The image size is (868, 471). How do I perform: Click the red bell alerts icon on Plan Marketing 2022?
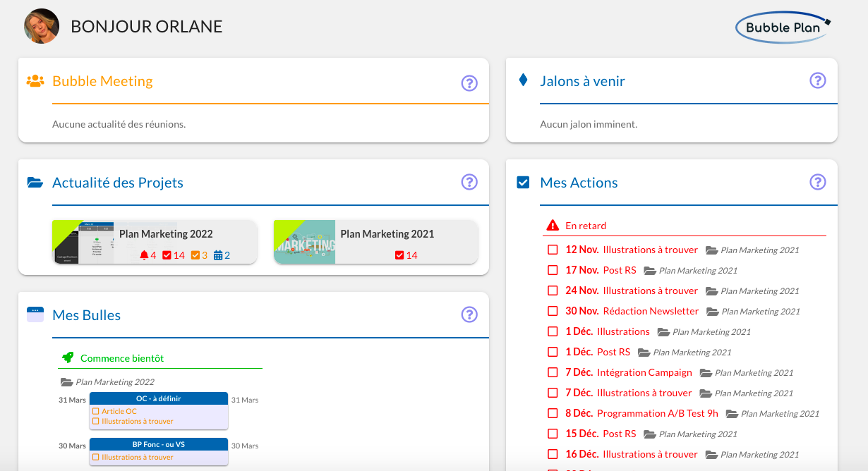[x=145, y=255]
